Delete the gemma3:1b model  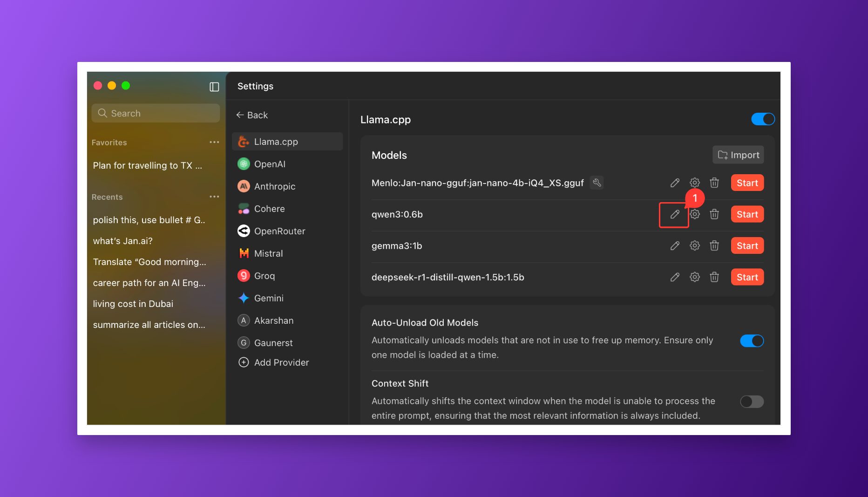(x=714, y=245)
